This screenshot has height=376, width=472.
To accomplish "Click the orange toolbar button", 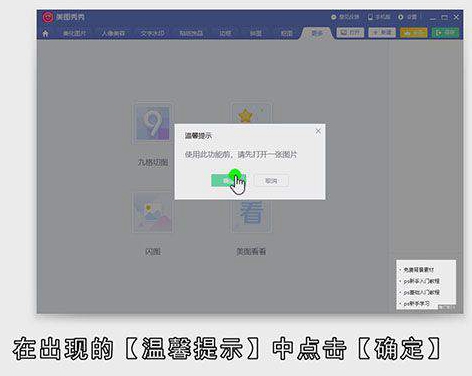I will click(x=414, y=33).
